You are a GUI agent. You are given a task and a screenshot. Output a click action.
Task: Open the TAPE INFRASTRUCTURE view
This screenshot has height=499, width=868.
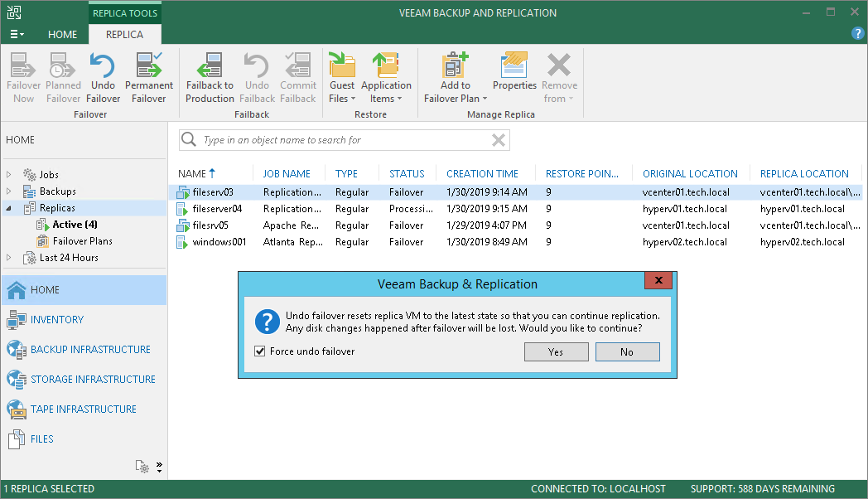pyautogui.click(x=84, y=409)
